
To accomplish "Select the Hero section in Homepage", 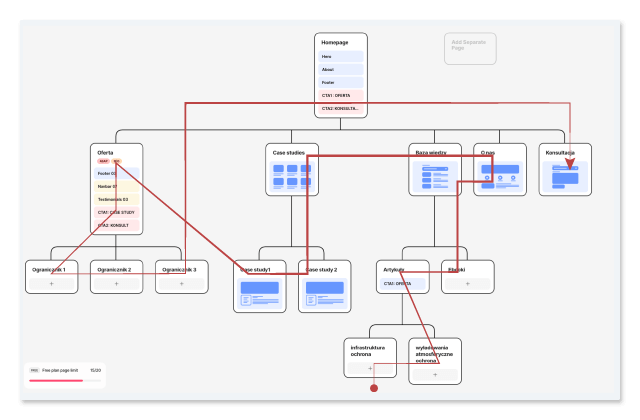I will pyautogui.click(x=340, y=57).
